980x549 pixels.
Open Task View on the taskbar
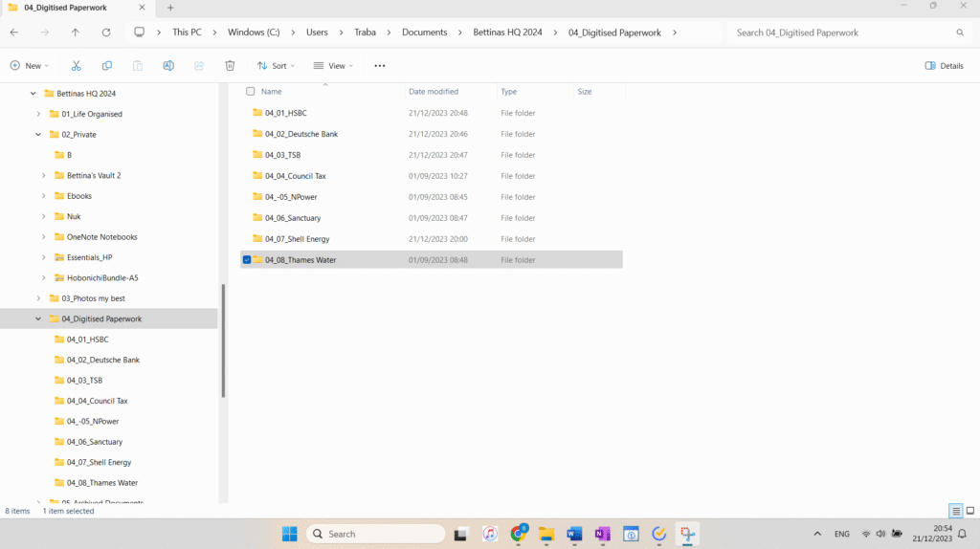pyautogui.click(x=460, y=534)
